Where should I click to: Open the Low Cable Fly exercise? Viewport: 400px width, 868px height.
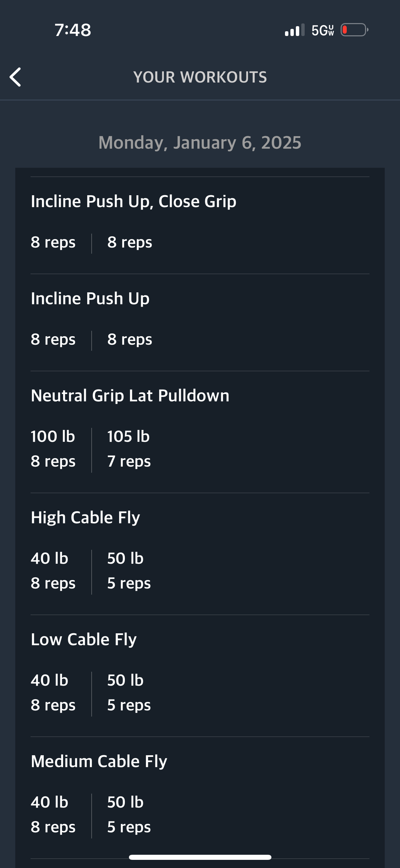[x=200, y=675]
